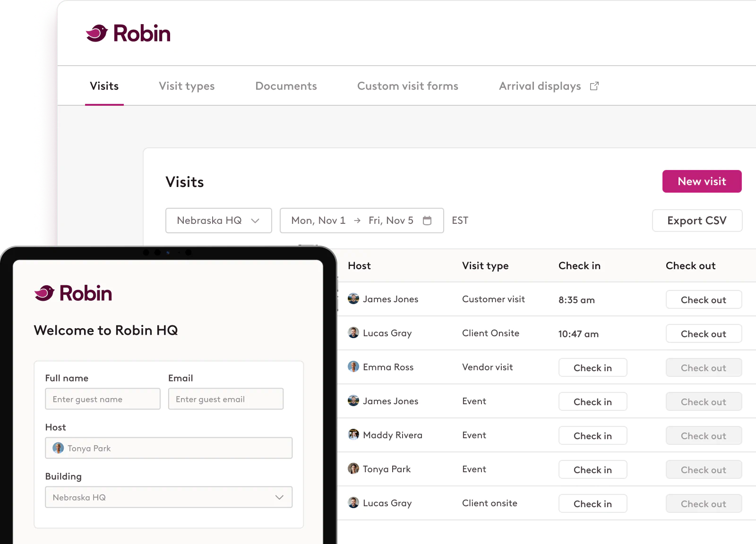Viewport: 756px width, 544px height.
Task: Switch to the Visits tab
Action: 104,86
